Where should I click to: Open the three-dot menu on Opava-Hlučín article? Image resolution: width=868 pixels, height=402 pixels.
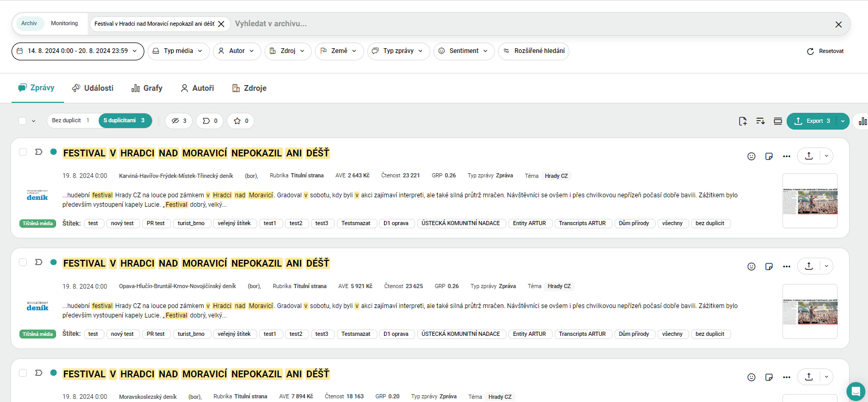click(786, 267)
